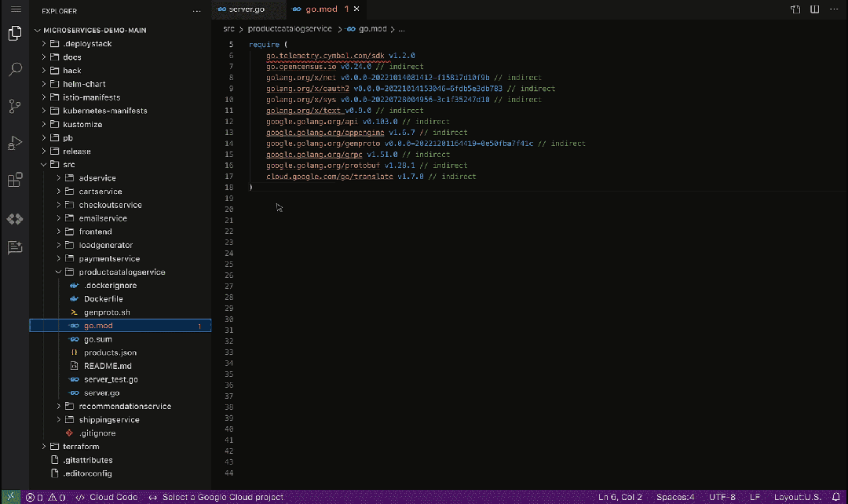The height and width of the screenshot is (504, 848).
Task: Expand the .deploystack folder
Action: click(x=87, y=44)
